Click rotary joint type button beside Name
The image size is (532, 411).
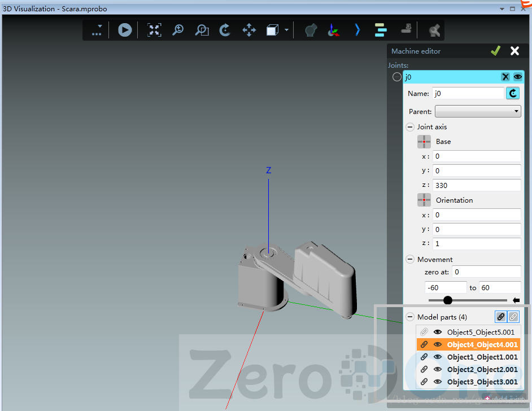(x=513, y=93)
